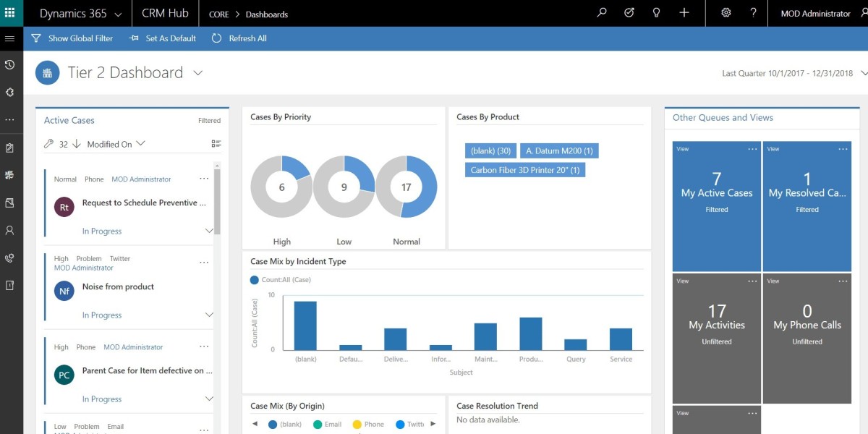This screenshot has height=434, width=868.
Task: Open ellipsis on My Phone Calls tile
Action: (843, 281)
